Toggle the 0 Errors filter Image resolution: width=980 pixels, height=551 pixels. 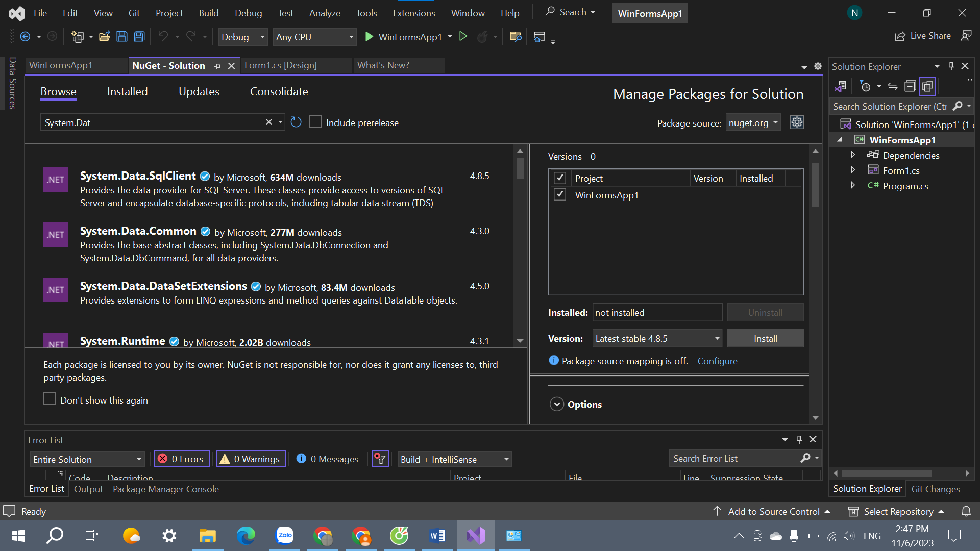click(182, 459)
